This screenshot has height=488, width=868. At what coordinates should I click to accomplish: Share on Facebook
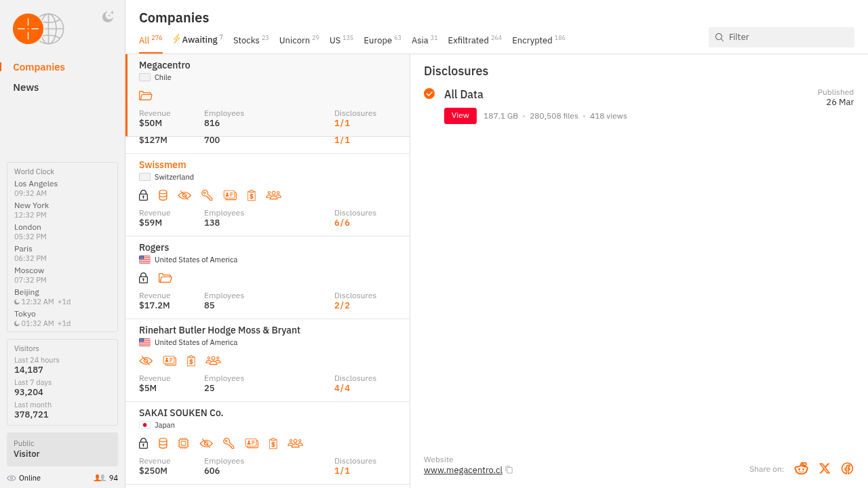[847, 468]
